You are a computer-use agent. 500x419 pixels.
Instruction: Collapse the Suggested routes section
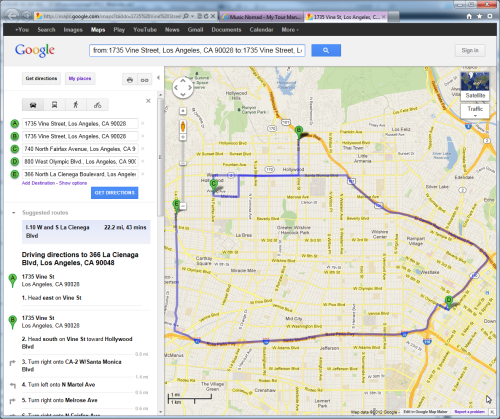click(x=14, y=213)
